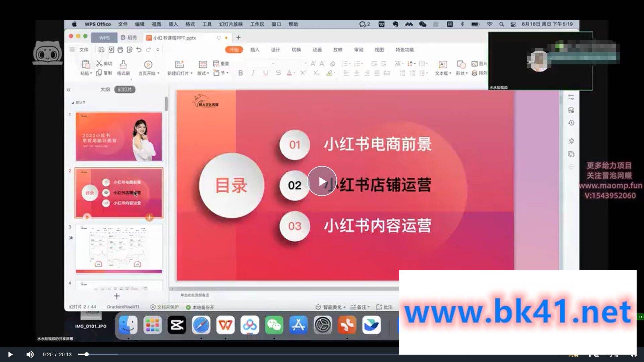Image resolution: width=644 pixels, height=362 pixels.
Task: Open WeChat from the Dock
Action: (274, 325)
